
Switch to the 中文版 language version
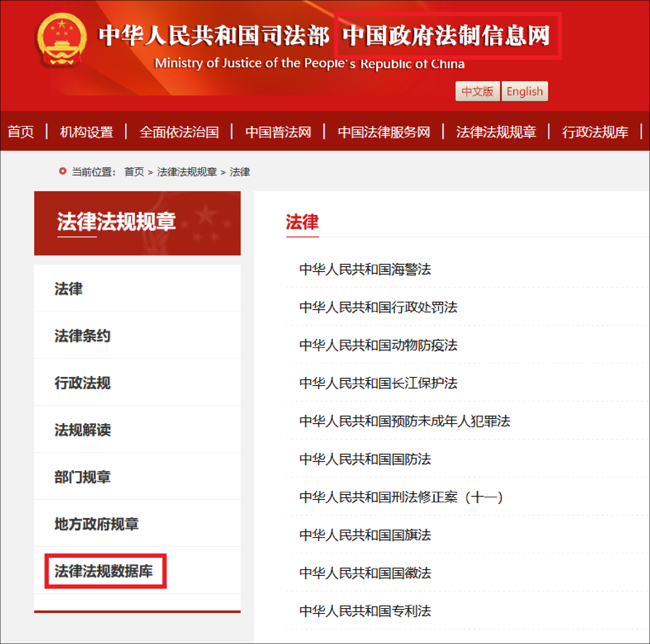click(x=477, y=91)
